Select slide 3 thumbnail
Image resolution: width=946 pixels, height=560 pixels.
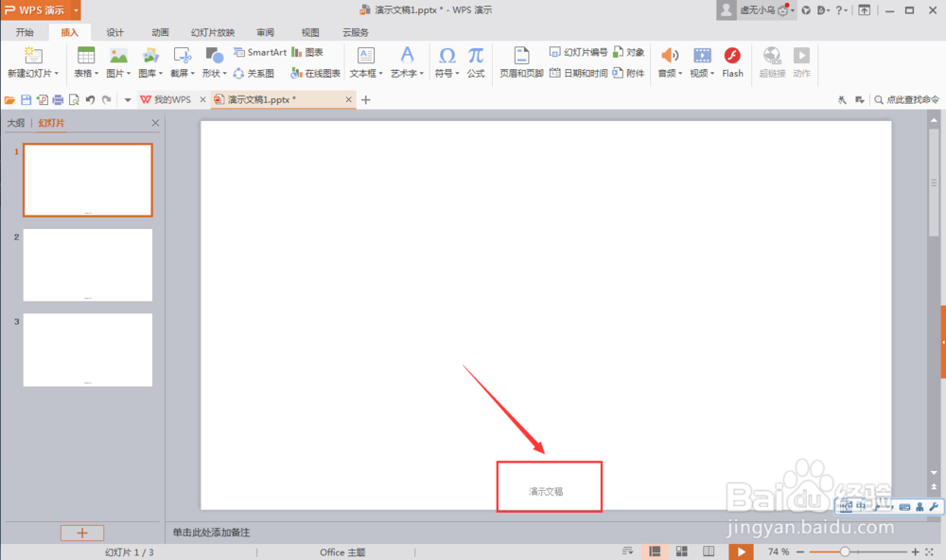87,350
